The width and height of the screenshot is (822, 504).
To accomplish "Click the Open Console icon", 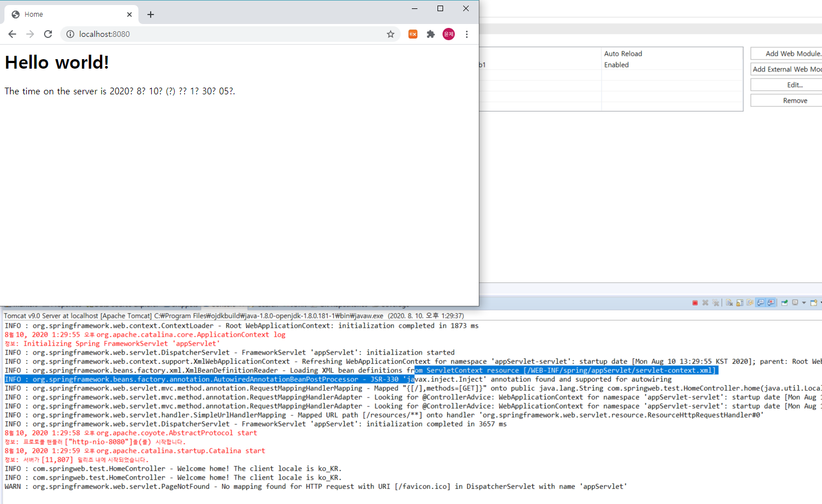I will tap(814, 303).
